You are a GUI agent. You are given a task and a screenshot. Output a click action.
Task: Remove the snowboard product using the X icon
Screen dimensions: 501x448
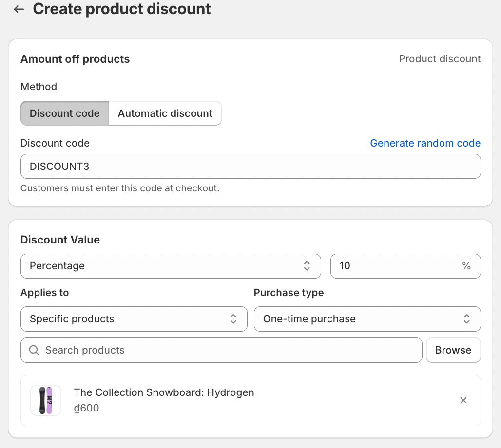[x=463, y=400]
